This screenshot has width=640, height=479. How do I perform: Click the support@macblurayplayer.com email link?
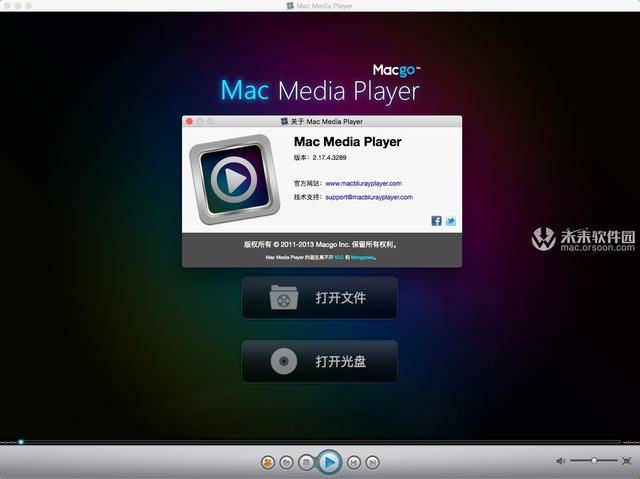pyautogui.click(x=369, y=197)
